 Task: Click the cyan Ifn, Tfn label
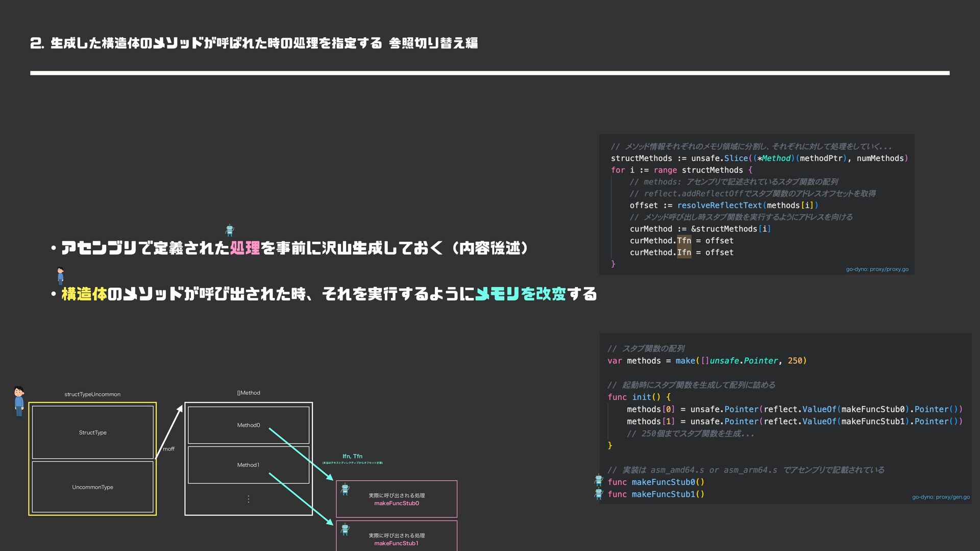pyautogui.click(x=352, y=457)
